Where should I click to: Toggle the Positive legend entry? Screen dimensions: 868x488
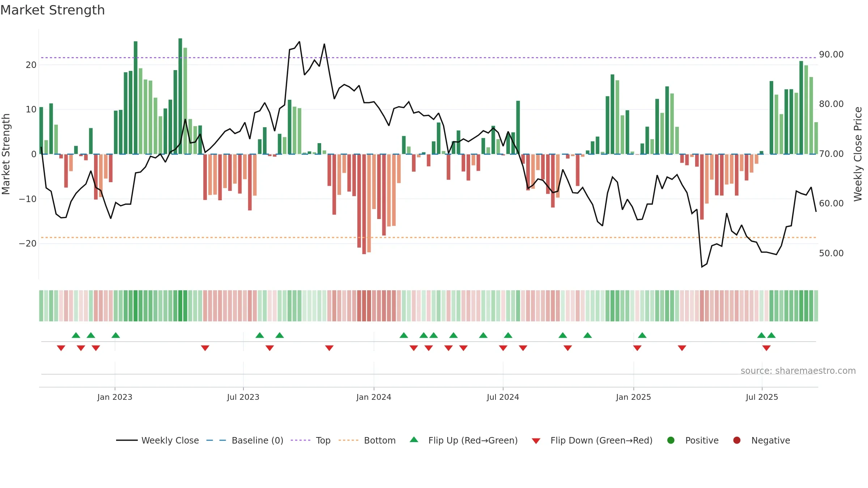693,440
